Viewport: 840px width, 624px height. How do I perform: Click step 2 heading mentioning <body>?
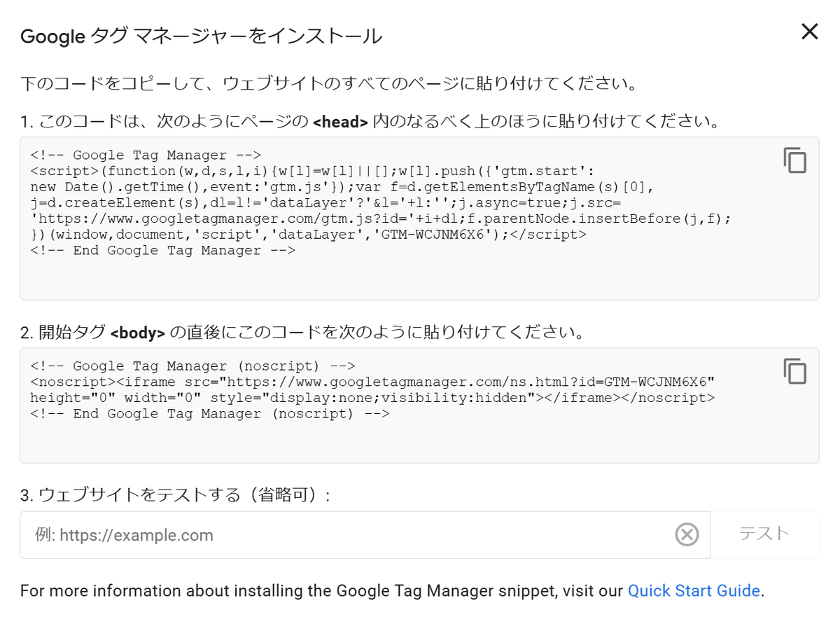[302, 333]
